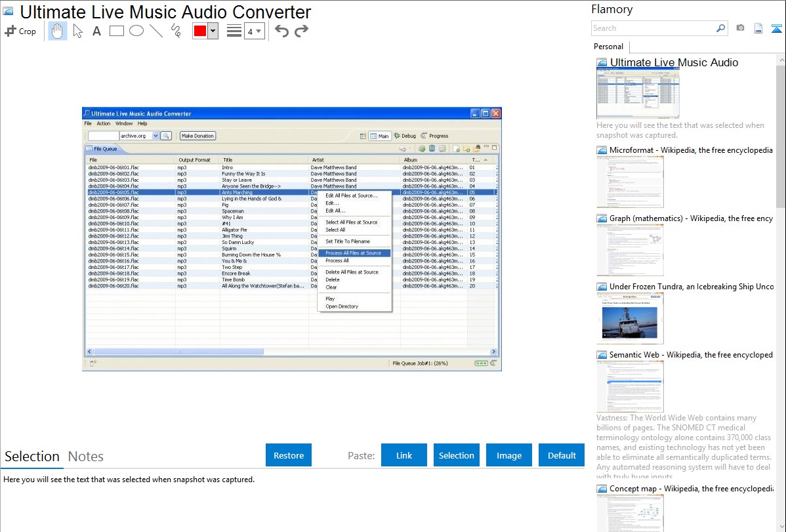Choose Open Directory in context menu
The height and width of the screenshot is (532, 786).
pyautogui.click(x=342, y=306)
